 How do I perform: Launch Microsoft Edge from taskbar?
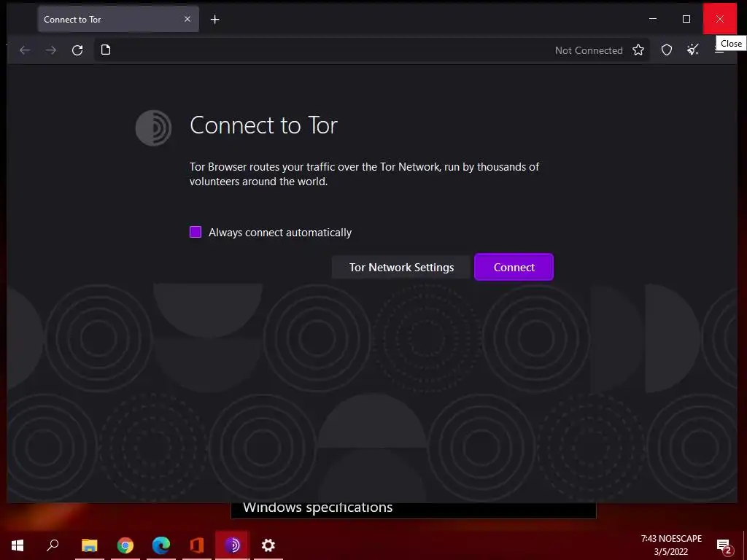[x=161, y=545]
